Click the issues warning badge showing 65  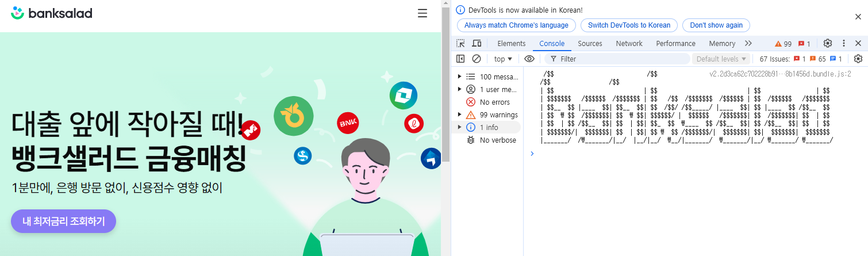(x=819, y=59)
